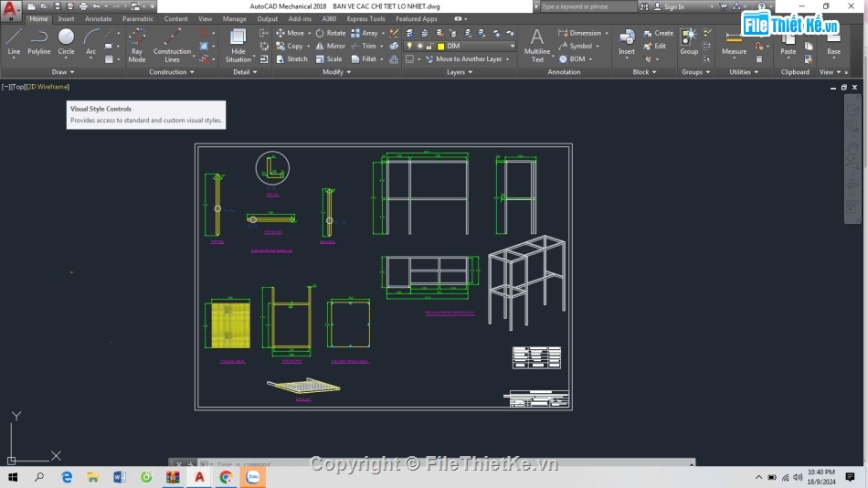
Task: Open the Express Tools tab
Action: click(365, 19)
